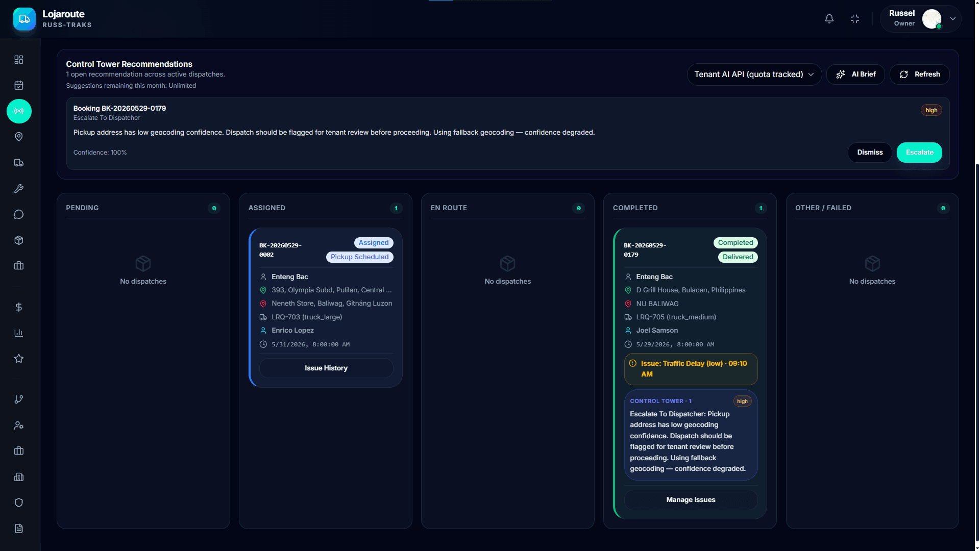Image resolution: width=980 pixels, height=551 pixels.
Task: Open the dollar sign billing icon
Action: pos(19,307)
